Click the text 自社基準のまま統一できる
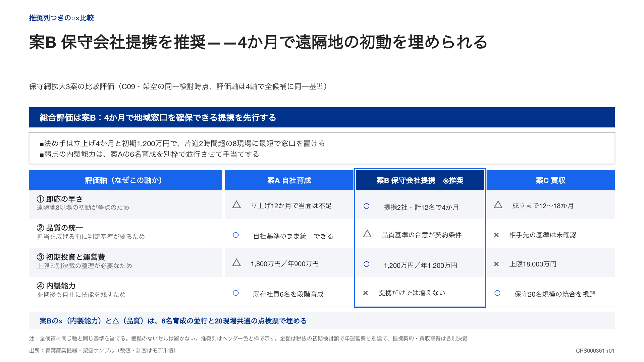644x362 pixels. tap(293, 236)
